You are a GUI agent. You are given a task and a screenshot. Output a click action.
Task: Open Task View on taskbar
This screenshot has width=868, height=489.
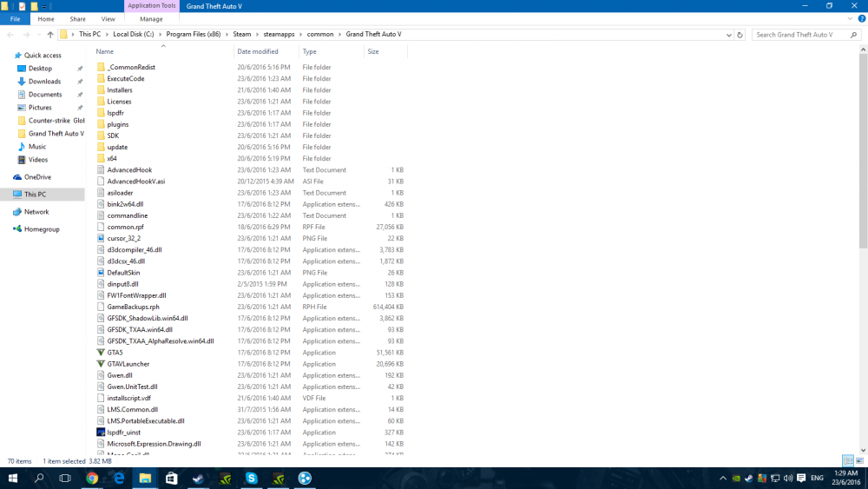tap(65, 478)
